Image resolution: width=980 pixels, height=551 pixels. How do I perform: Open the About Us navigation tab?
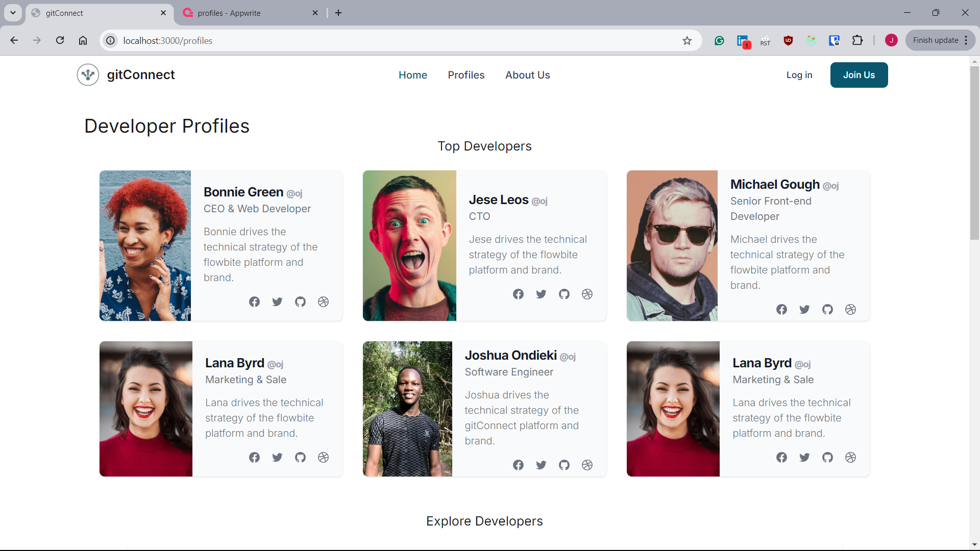pos(528,74)
